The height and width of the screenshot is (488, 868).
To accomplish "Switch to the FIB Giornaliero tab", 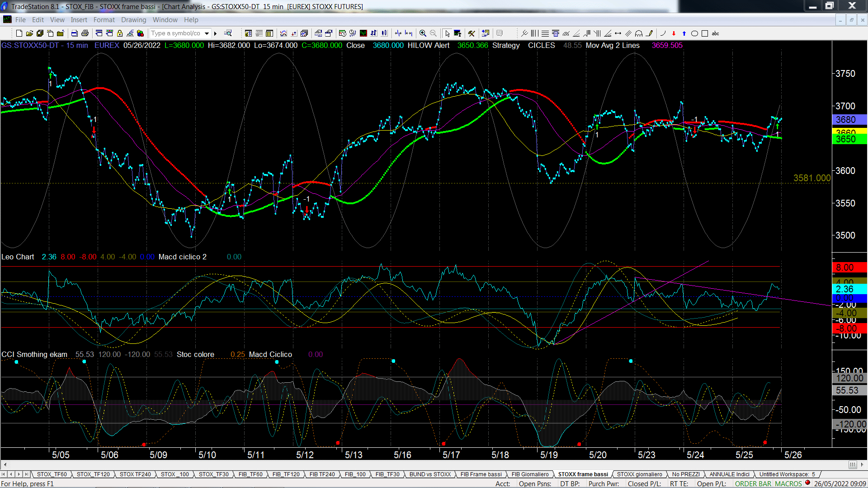I will tap(530, 474).
